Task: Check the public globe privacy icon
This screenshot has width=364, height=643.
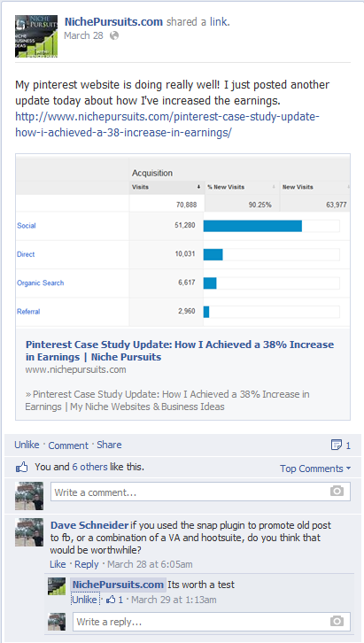Action: 114,35
